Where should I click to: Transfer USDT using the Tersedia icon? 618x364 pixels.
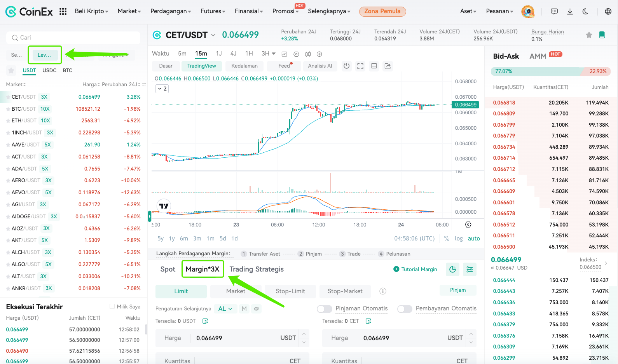click(205, 321)
